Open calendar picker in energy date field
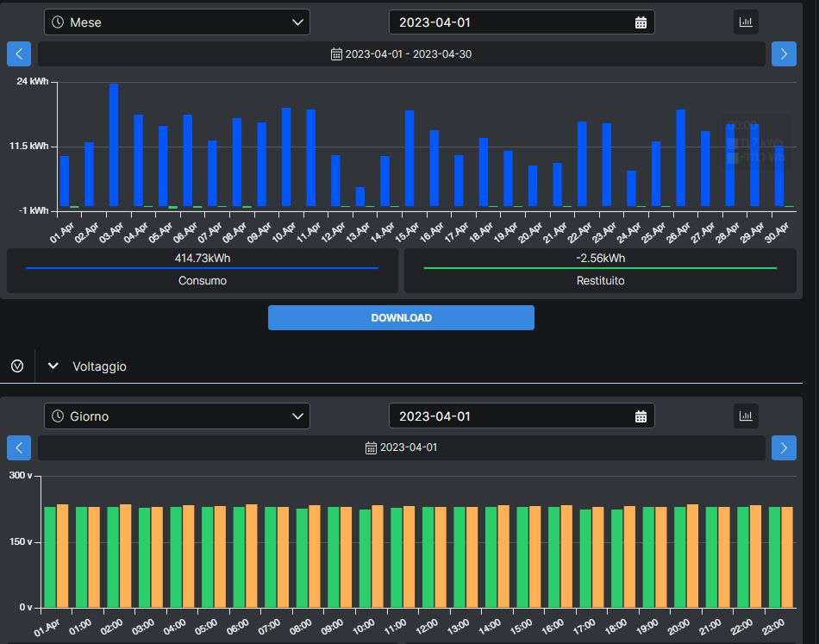819x644 pixels. pyautogui.click(x=641, y=22)
